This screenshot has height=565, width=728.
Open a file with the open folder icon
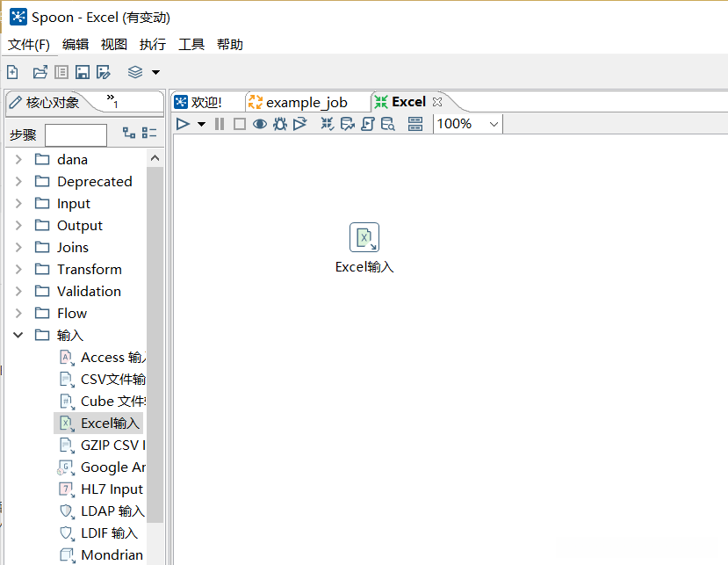[40, 72]
